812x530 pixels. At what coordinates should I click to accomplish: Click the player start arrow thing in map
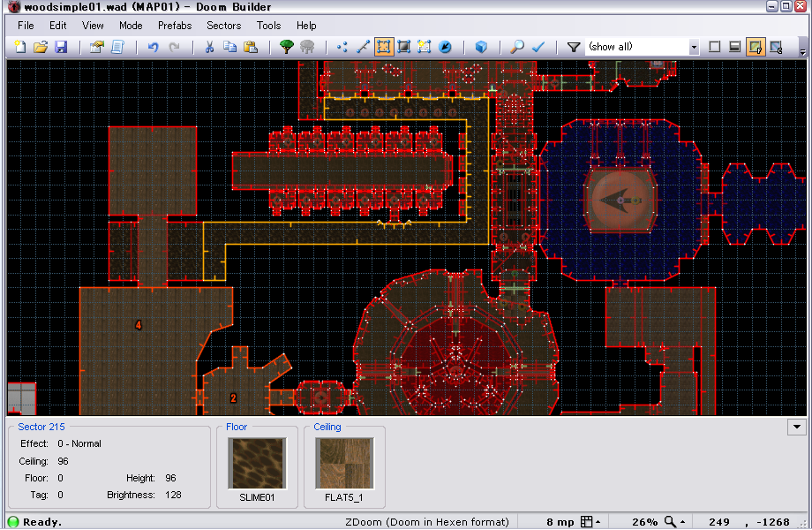click(x=620, y=201)
